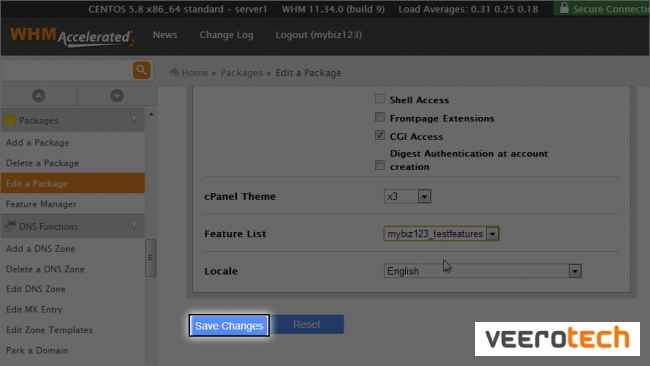Click the sidebar scrollbar up arrow
The width and height of the screenshot is (650, 366).
(x=151, y=114)
